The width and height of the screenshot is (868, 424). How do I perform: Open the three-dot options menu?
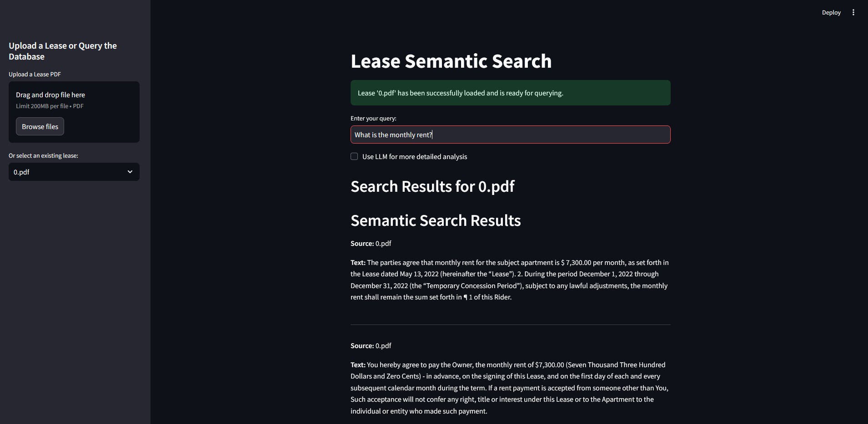click(x=854, y=12)
